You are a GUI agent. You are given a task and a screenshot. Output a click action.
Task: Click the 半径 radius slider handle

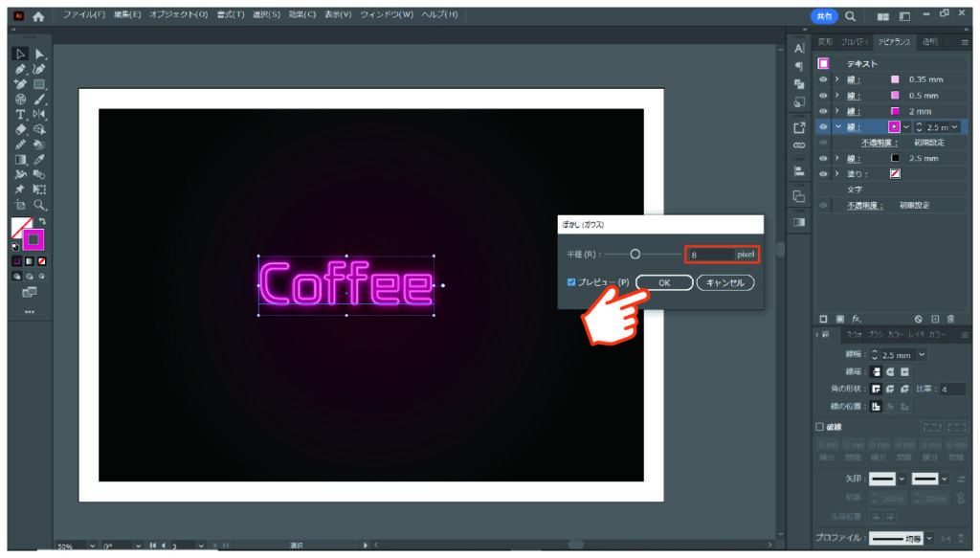pos(635,255)
